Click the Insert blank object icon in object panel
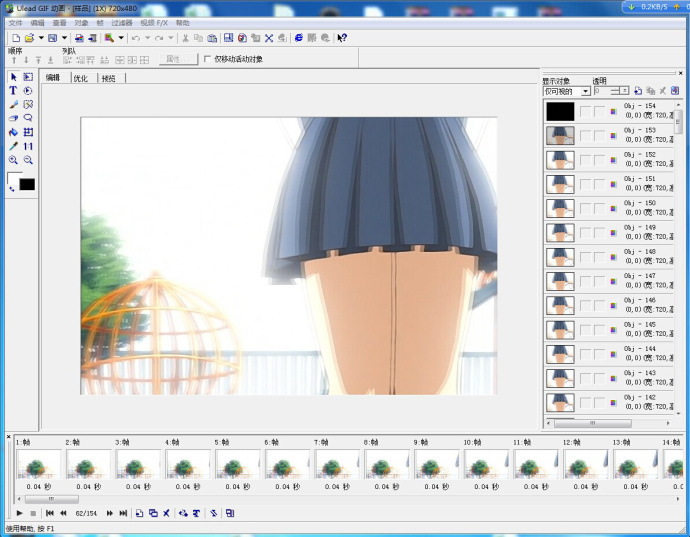This screenshot has width=690, height=537. coord(638,91)
